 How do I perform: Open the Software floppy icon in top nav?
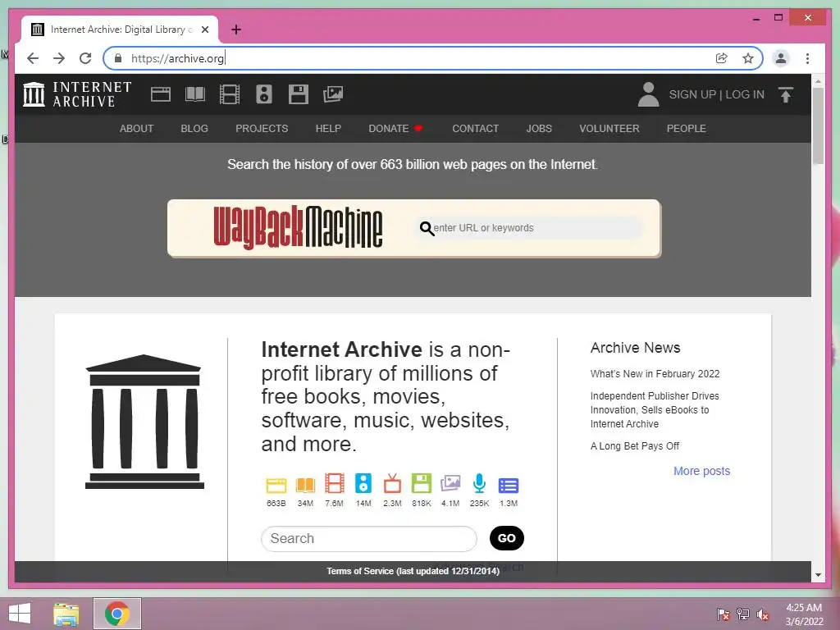tap(299, 94)
